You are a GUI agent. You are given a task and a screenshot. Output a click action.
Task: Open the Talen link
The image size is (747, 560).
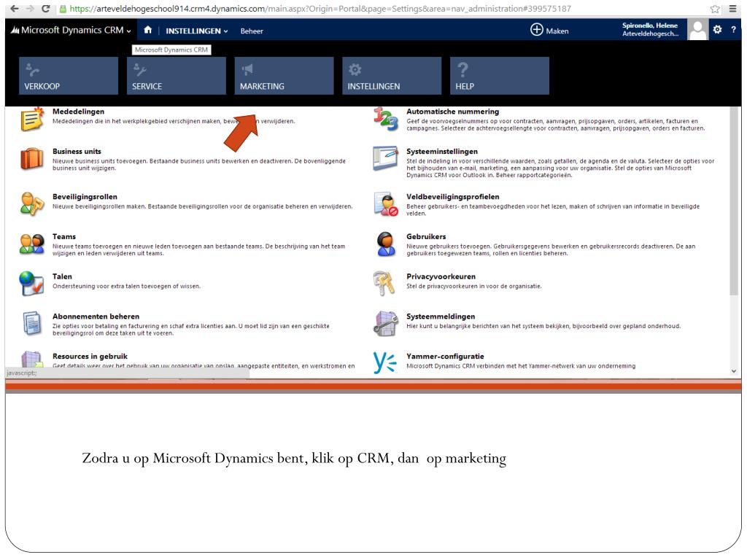tap(62, 276)
